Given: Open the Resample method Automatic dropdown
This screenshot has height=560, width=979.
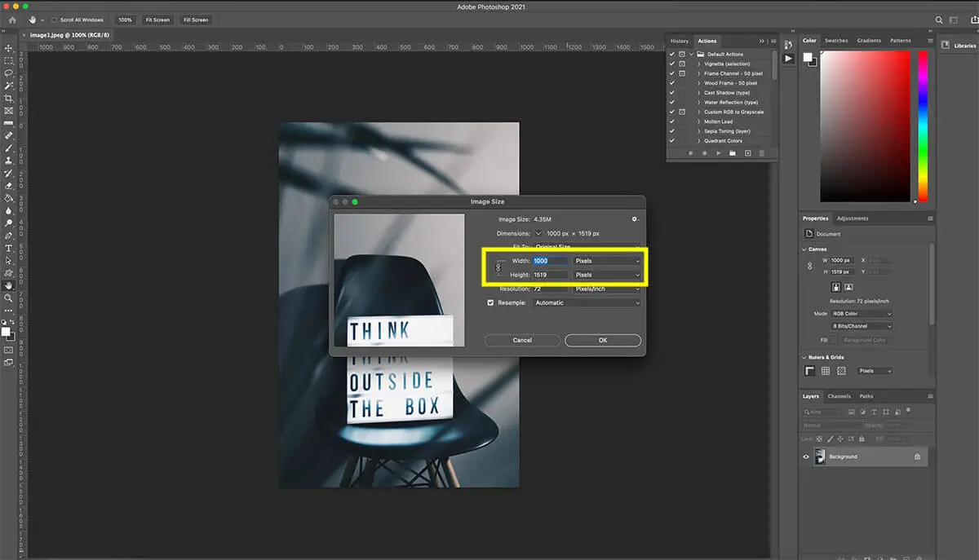Looking at the screenshot, I should tap(587, 302).
